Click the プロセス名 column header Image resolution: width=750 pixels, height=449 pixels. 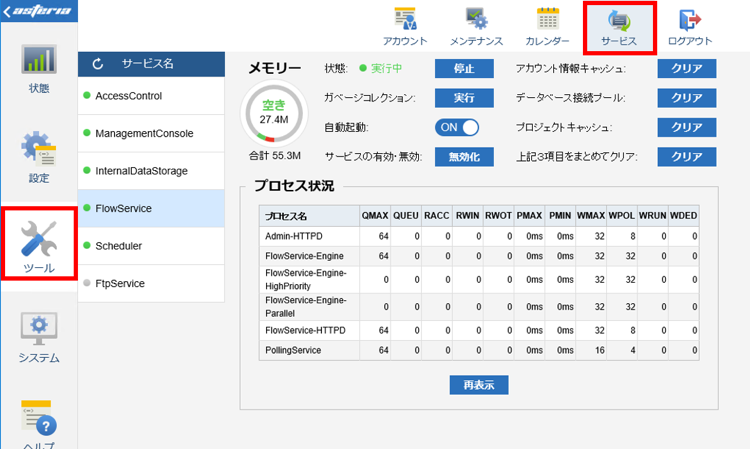pyautogui.click(x=309, y=216)
